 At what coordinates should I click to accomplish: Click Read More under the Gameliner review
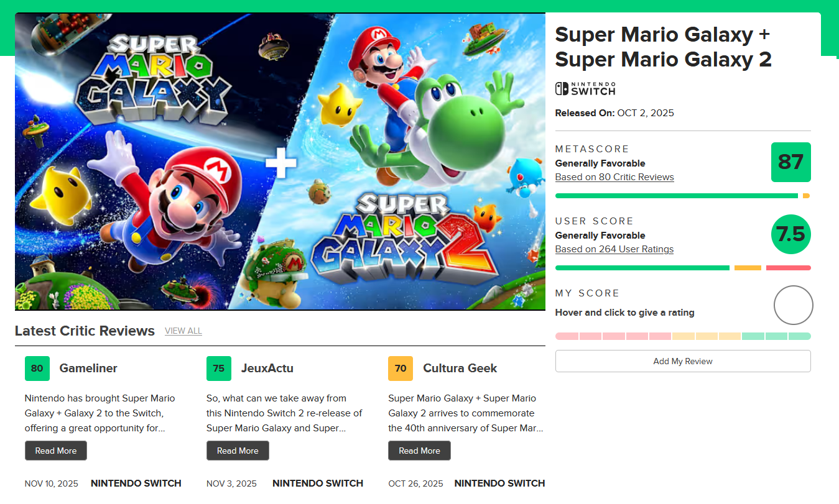56,451
